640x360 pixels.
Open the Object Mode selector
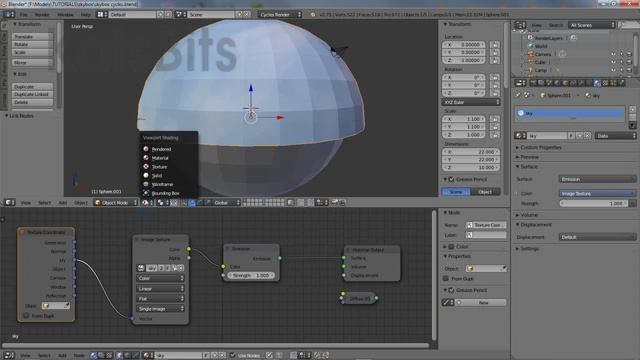116,202
